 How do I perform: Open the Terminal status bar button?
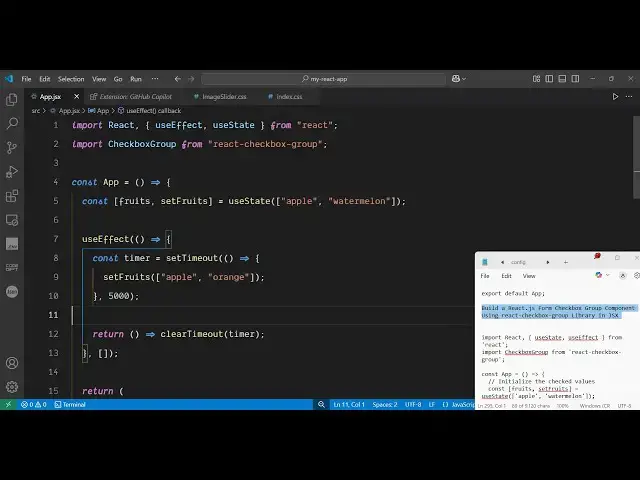coord(70,404)
